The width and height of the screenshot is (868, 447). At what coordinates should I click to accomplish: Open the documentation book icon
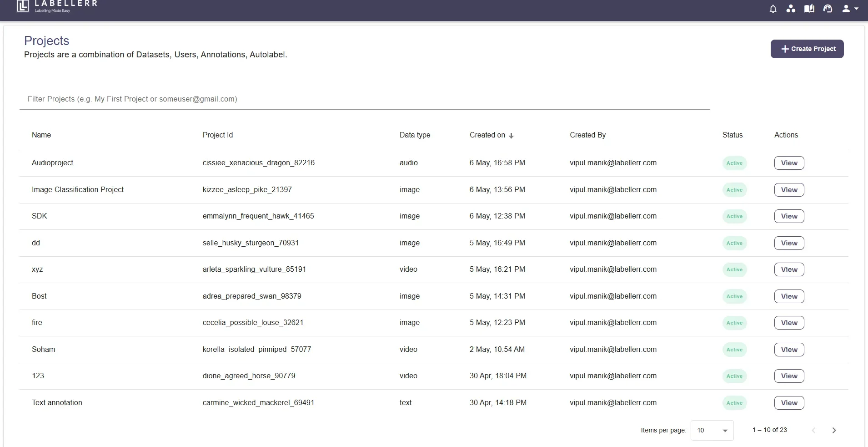(x=809, y=9)
